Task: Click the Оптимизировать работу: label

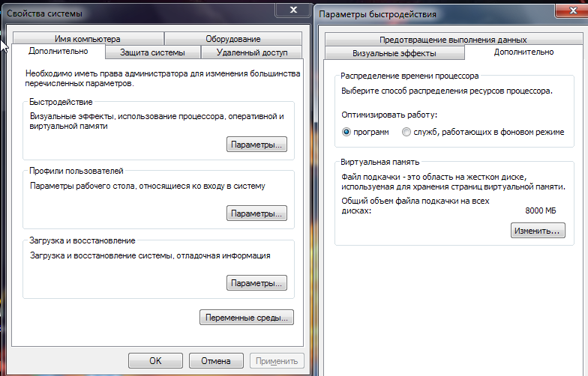Action: 389,115
